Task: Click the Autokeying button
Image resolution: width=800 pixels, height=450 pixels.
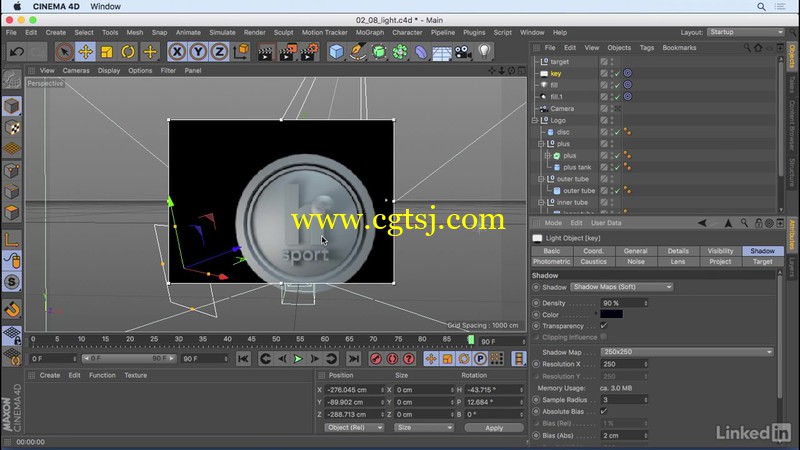Action: tap(392, 359)
